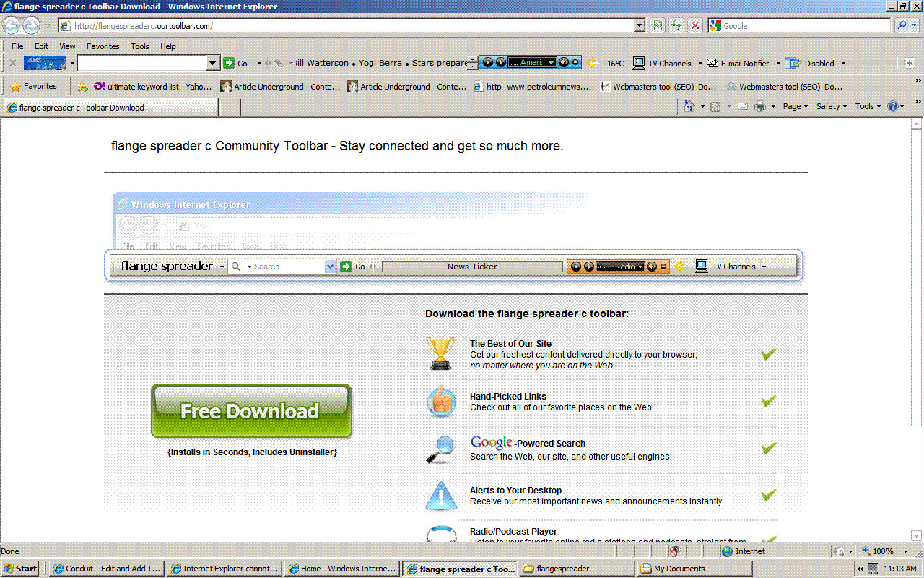Click the InPrivate filtering status icon

(x=676, y=551)
